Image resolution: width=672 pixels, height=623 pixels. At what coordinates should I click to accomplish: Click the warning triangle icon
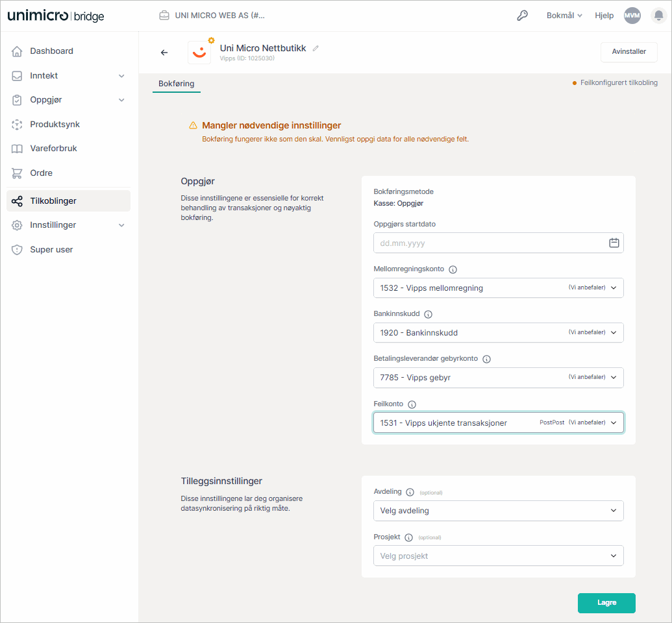point(193,125)
